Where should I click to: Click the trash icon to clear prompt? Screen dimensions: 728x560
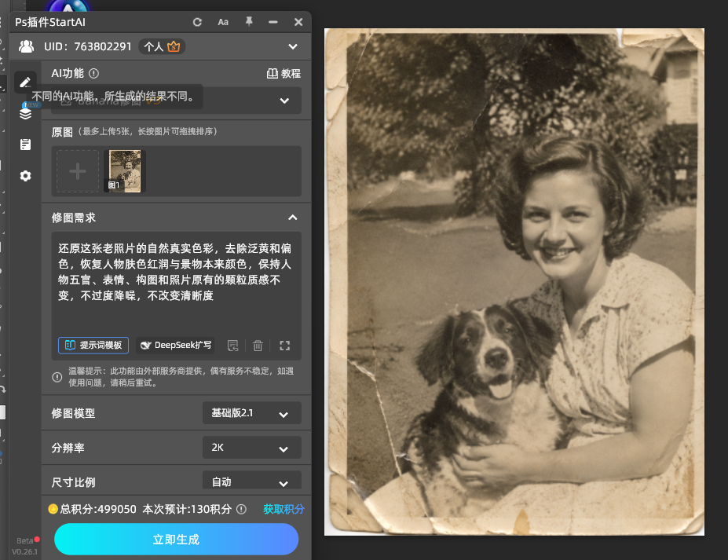click(x=258, y=346)
